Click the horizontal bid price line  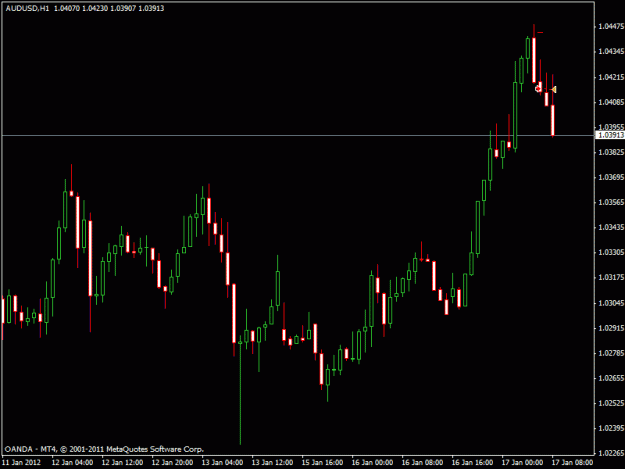tap(297, 135)
